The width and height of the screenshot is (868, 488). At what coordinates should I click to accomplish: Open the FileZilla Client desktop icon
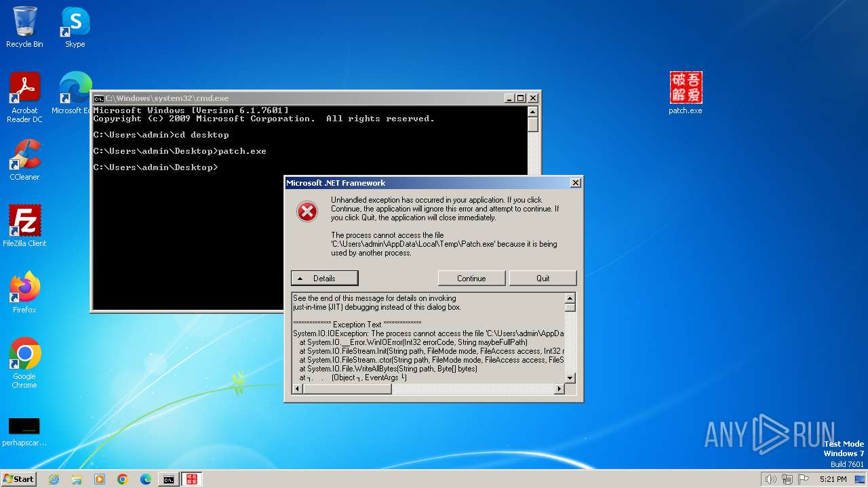[24, 226]
